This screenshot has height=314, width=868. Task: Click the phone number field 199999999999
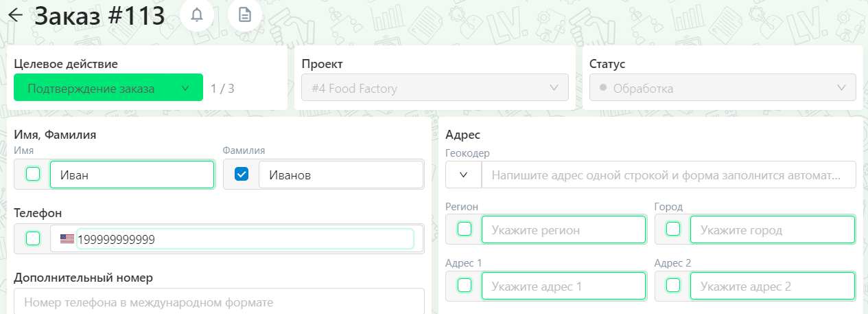pyautogui.click(x=245, y=239)
